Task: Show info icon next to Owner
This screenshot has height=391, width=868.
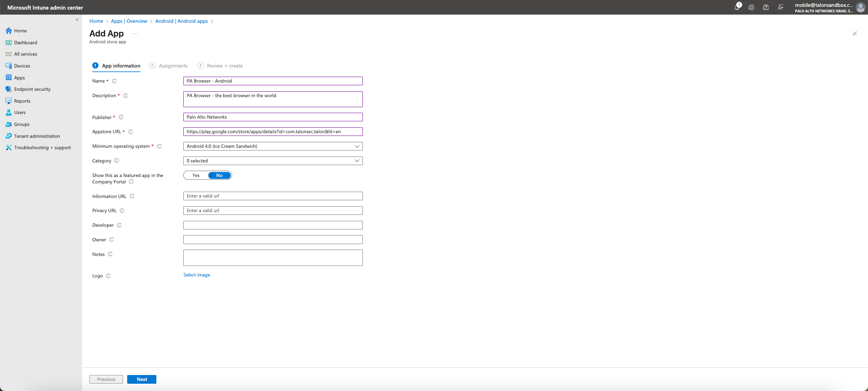Action: [112, 240]
